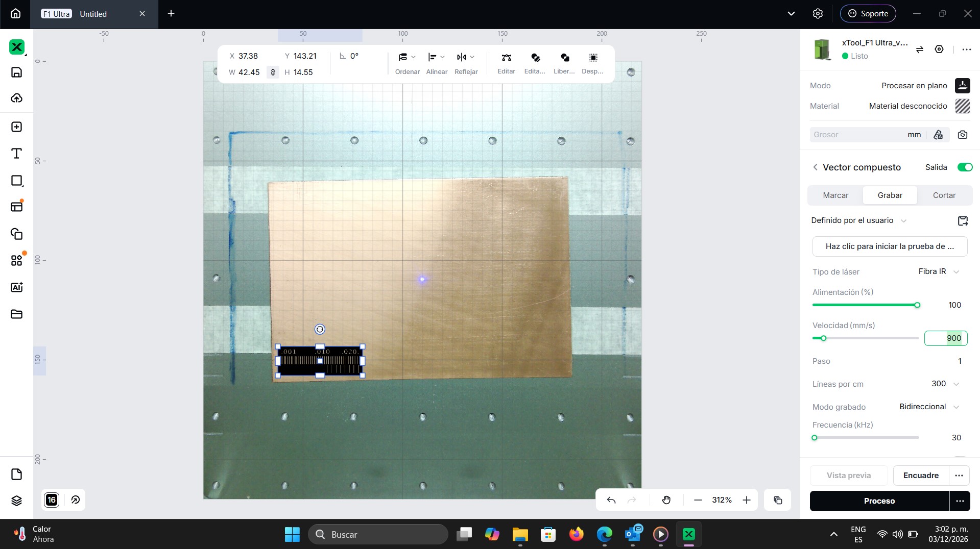The height and width of the screenshot is (549, 980).
Task: Click the copy icon beside zoom controls
Action: (778, 500)
